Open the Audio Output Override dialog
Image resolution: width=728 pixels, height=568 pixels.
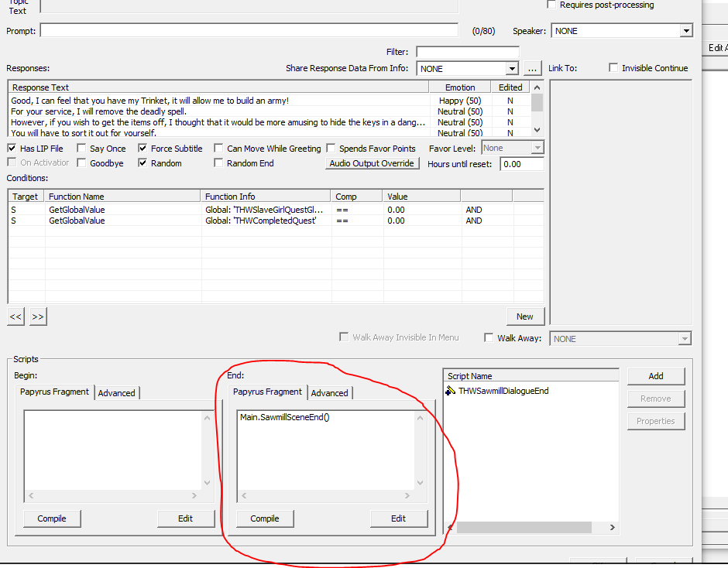372,163
